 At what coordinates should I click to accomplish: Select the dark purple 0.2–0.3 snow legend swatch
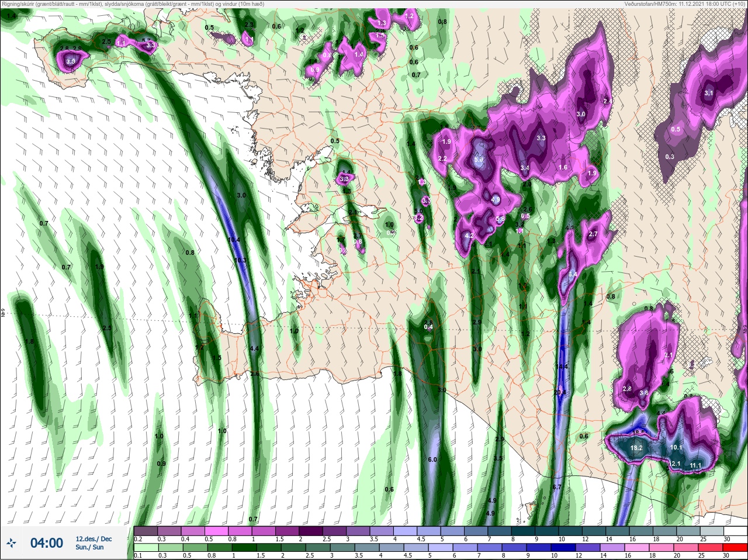[146, 531]
